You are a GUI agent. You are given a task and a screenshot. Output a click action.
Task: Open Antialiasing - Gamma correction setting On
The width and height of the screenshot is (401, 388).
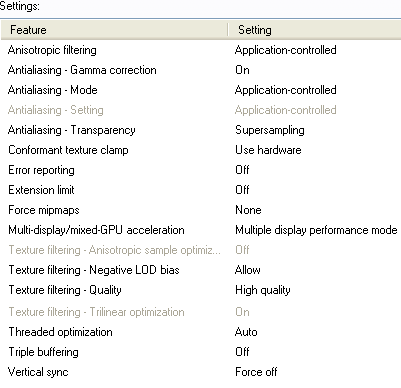pos(242,70)
